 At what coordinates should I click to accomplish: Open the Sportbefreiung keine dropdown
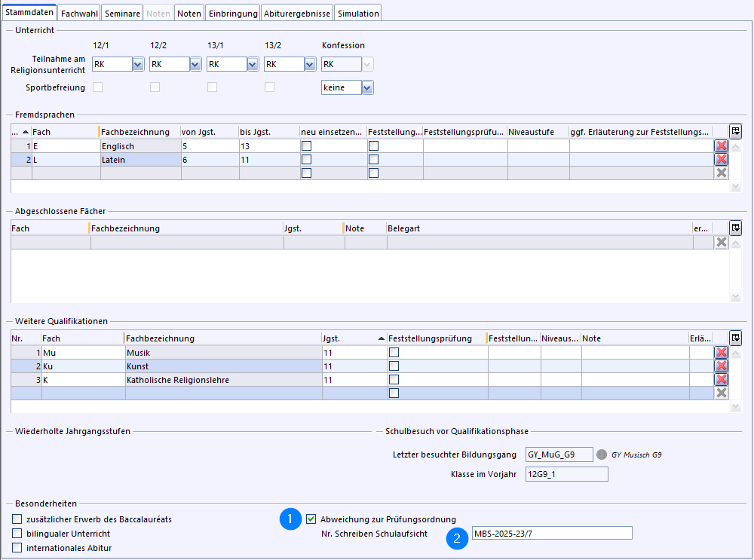click(x=367, y=88)
